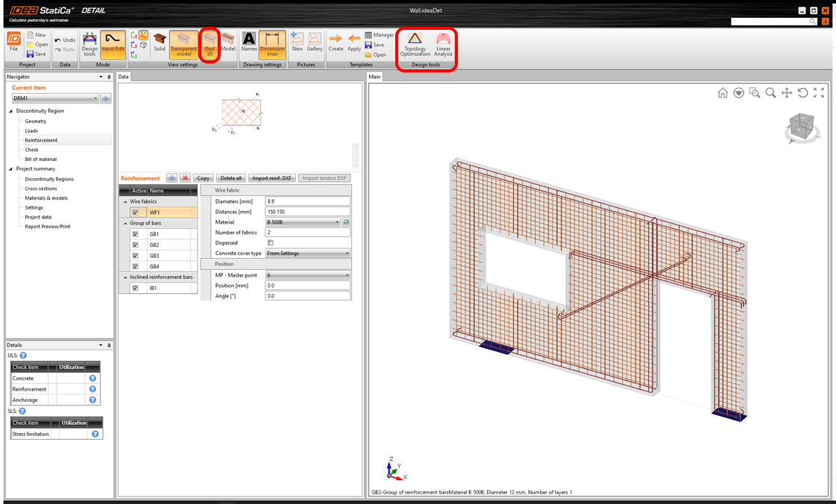Click the Diameters [mm] input field
Image resolution: width=836 pixels, height=504 pixels.
(307, 201)
